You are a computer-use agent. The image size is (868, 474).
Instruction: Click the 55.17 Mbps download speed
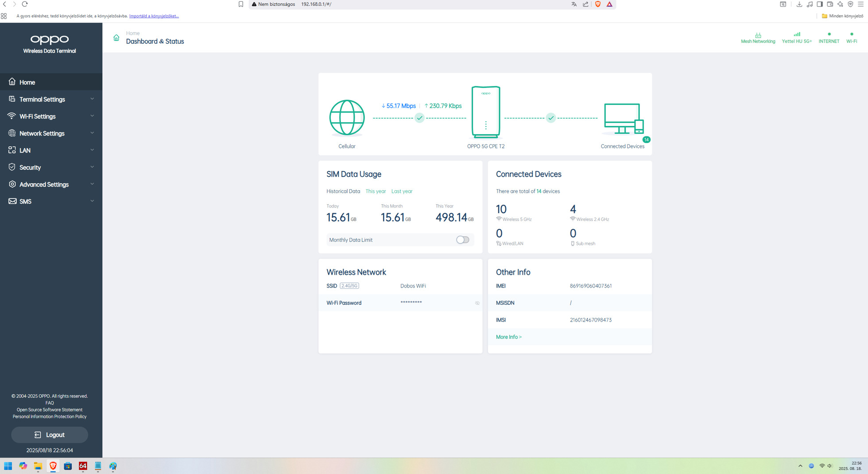tap(399, 106)
